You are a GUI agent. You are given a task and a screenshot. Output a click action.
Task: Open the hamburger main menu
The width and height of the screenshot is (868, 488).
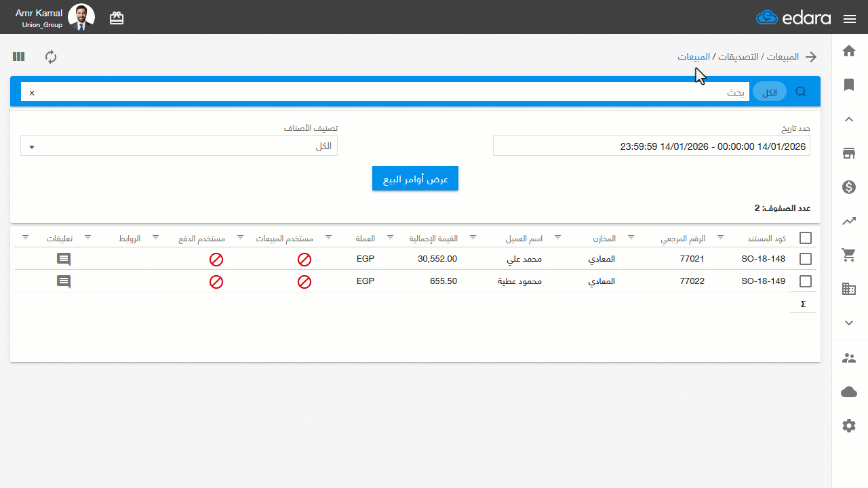(x=850, y=19)
